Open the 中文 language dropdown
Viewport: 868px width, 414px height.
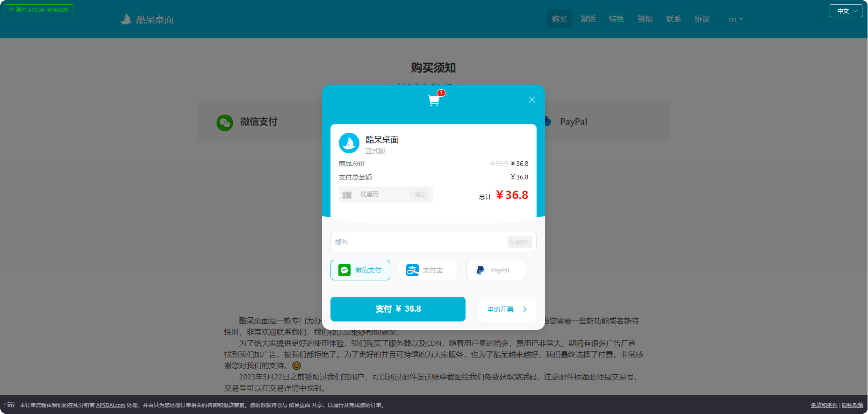pyautogui.click(x=846, y=11)
